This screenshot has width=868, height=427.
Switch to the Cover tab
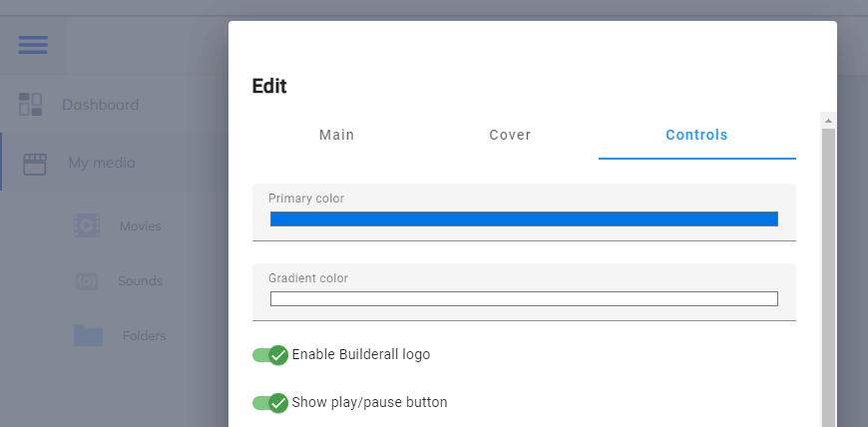(x=510, y=135)
